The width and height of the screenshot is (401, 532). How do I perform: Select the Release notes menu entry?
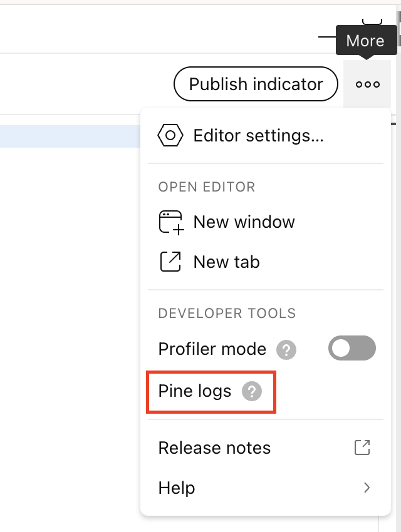(x=214, y=448)
